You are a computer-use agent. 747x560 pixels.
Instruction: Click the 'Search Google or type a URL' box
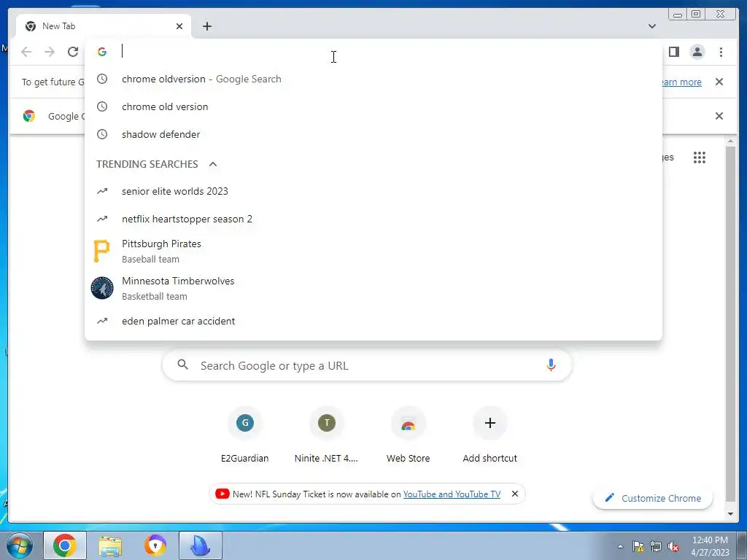point(367,365)
